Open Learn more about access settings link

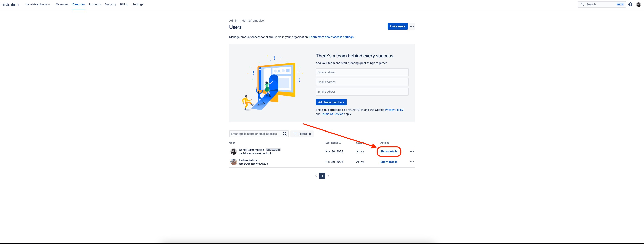pos(331,37)
